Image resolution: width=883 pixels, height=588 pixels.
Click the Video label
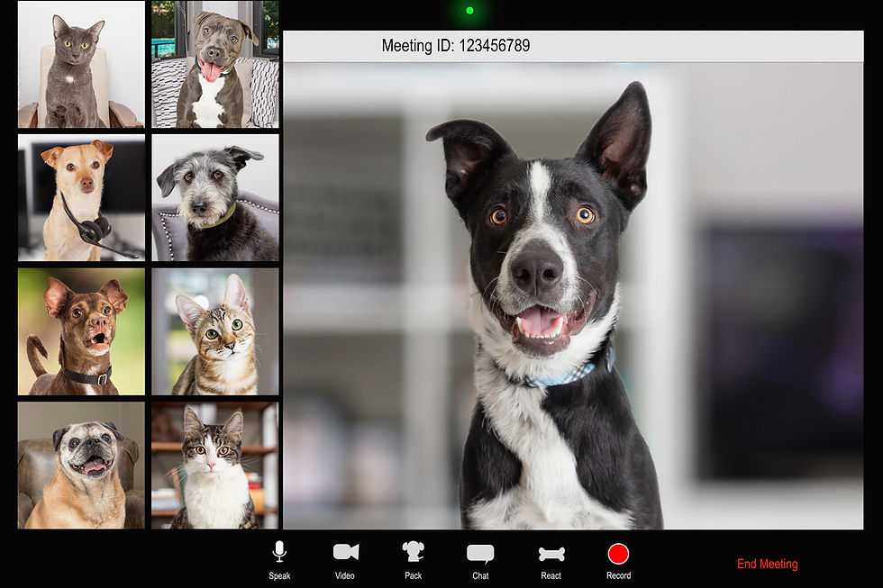(x=344, y=575)
